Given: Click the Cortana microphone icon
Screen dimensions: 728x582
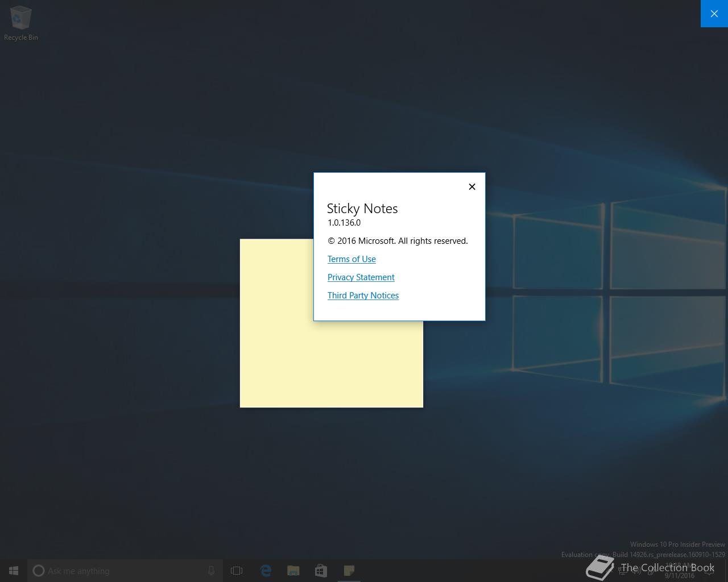Looking at the screenshot, I should [211, 571].
